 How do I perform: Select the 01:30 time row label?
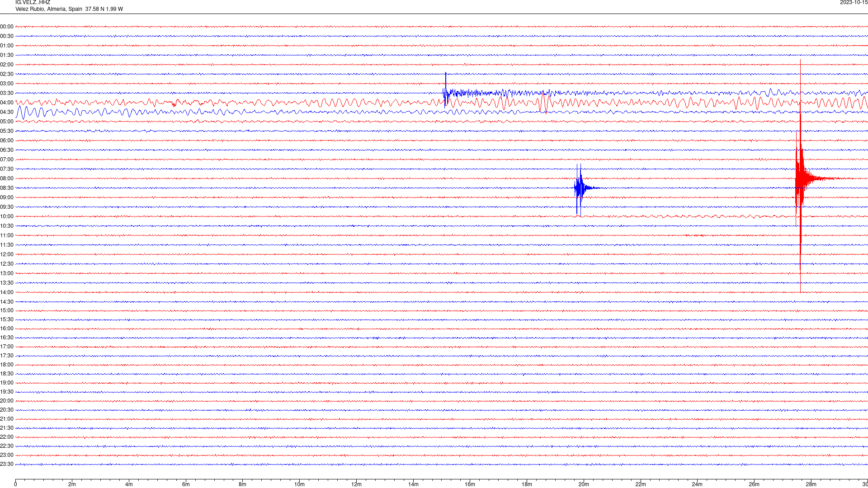(x=7, y=56)
